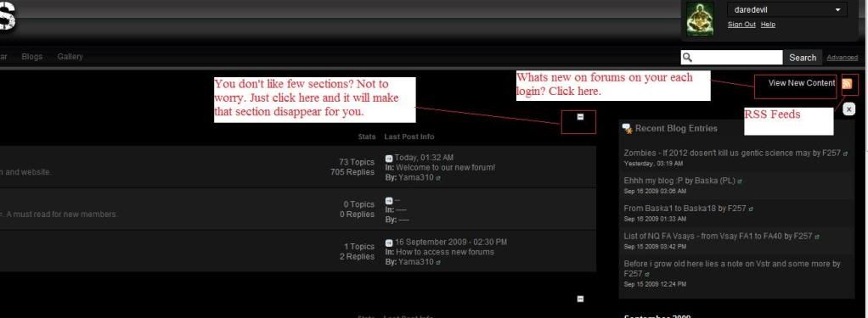Click last post icon beside 16 September 2009
The width and height of the screenshot is (868, 318).
pos(389,243)
